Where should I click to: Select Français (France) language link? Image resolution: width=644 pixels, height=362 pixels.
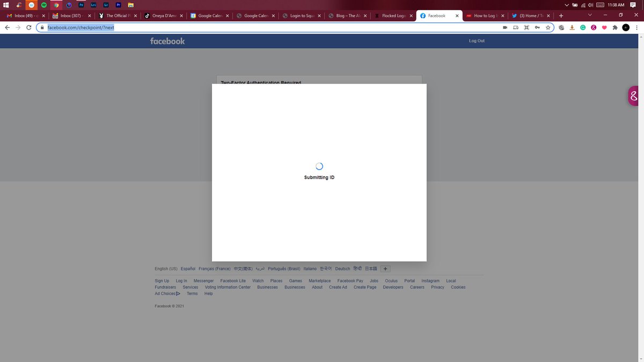click(214, 269)
